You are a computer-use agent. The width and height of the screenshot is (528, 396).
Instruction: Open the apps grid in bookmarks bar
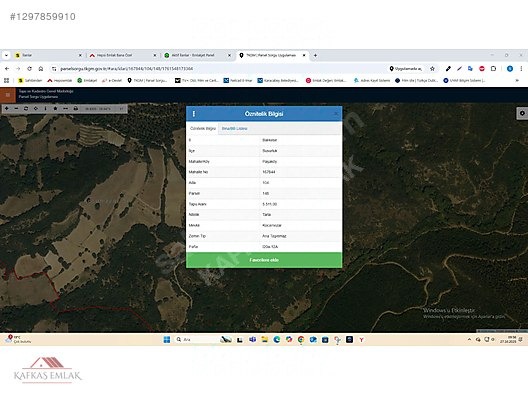6,80
